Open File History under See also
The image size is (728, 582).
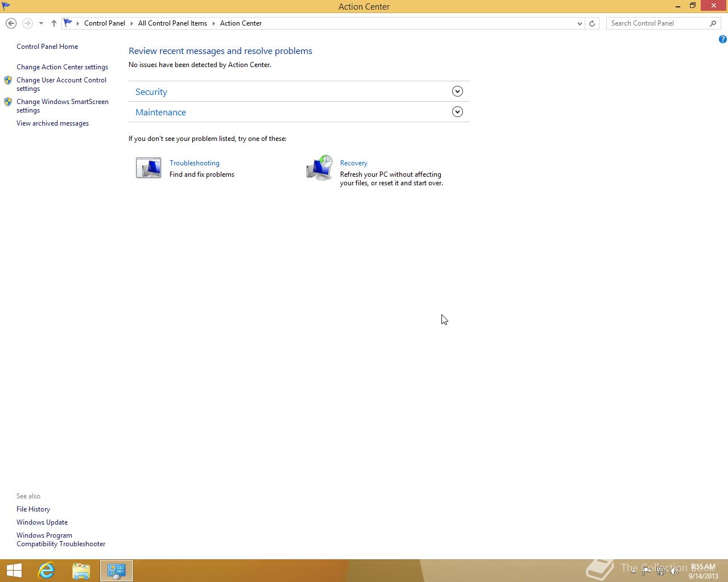33,509
